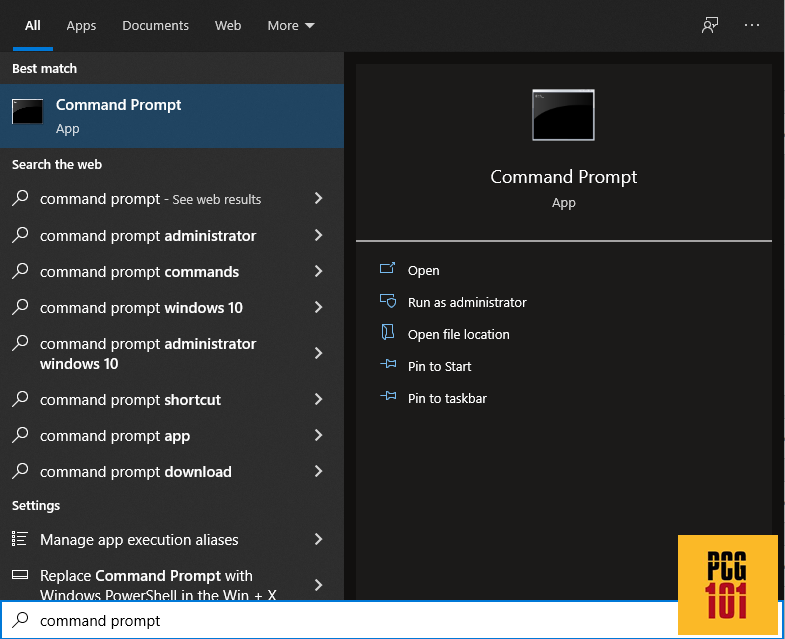This screenshot has width=785, height=639.
Task: Select the Web filter tab
Action: [x=228, y=26]
